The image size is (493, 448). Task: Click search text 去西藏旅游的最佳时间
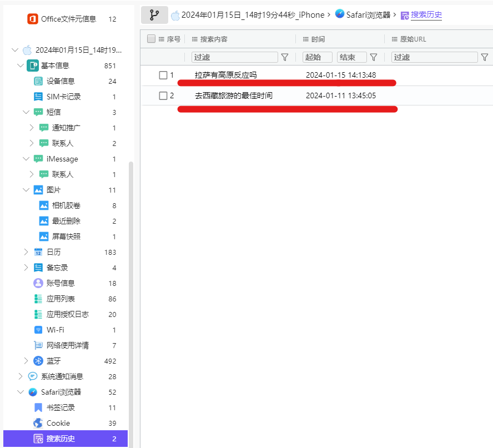tap(234, 95)
